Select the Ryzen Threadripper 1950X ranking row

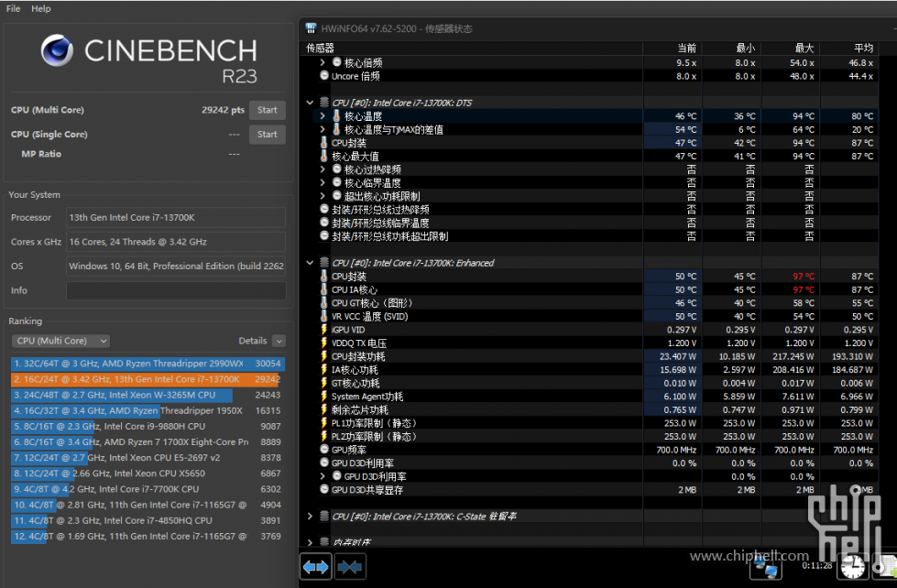(x=148, y=410)
